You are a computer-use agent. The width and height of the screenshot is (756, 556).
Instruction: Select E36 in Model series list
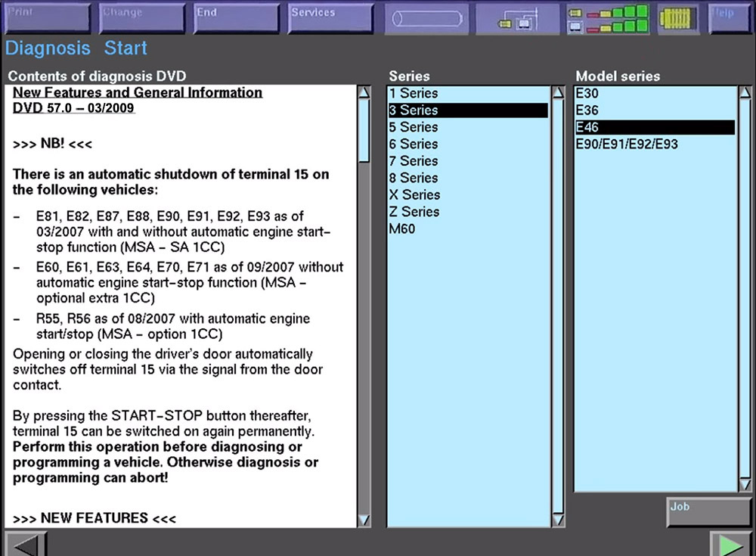(x=655, y=110)
